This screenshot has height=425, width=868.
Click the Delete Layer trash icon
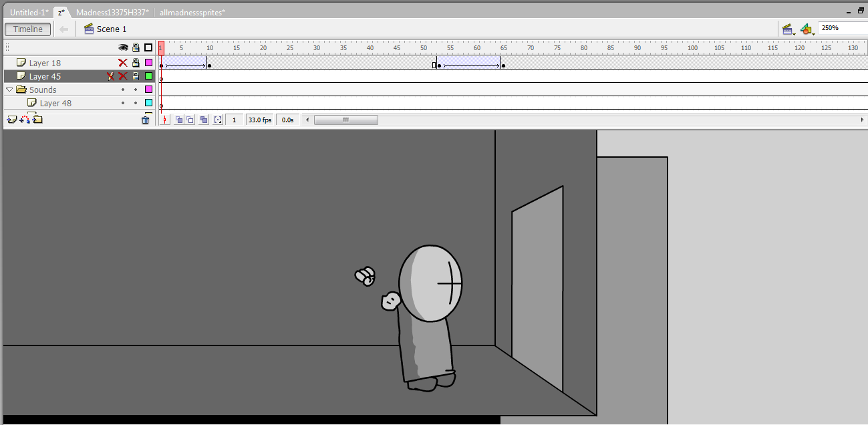pyautogui.click(x=146, y=120)
